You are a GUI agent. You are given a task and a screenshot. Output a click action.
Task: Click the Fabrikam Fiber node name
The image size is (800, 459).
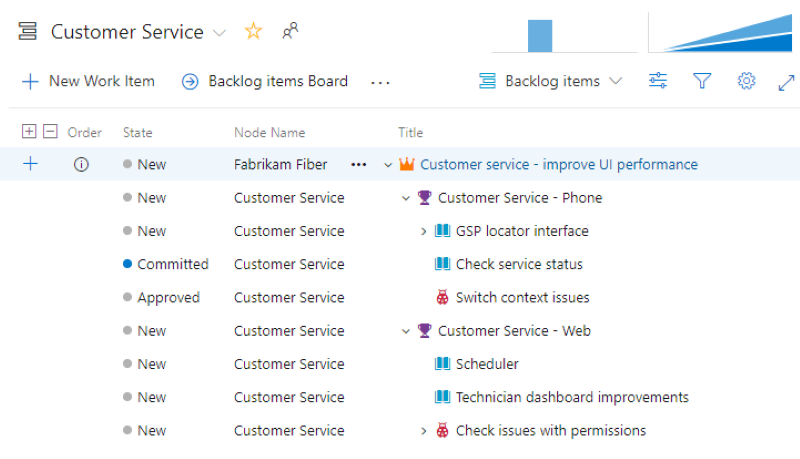point(280,164)
